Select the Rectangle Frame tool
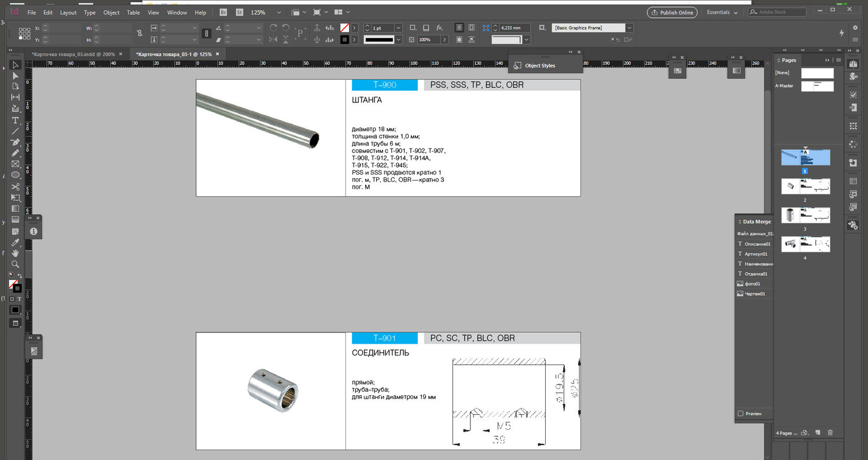This screenshot has width=868, height=460. (x=16, y=164)
